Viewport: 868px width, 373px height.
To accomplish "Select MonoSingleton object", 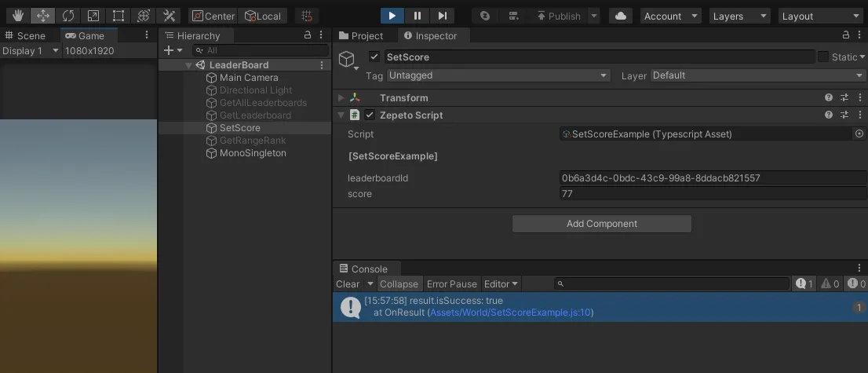I will tap(253, 153).
